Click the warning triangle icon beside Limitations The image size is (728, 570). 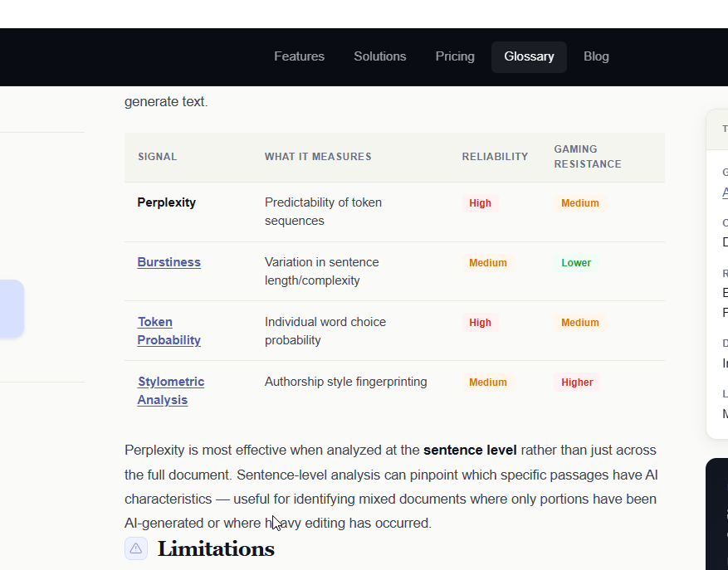point(136,548)
